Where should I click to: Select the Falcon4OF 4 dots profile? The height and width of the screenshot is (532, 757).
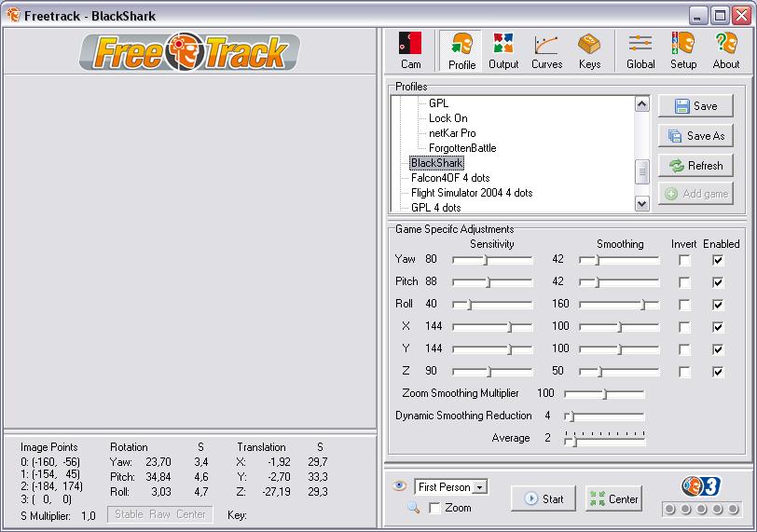tap(450, 178)
